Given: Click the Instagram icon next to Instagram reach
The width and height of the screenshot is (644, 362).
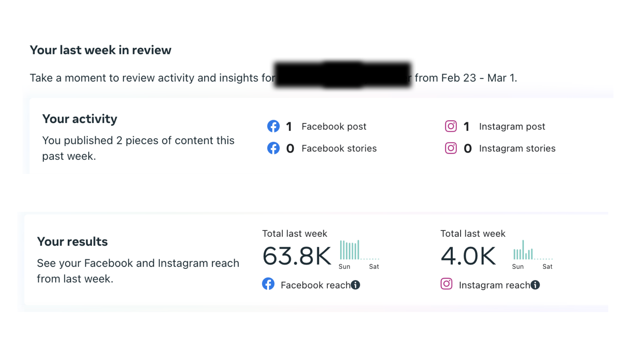Looking at the screenshot, I should [x=446, y=284].
